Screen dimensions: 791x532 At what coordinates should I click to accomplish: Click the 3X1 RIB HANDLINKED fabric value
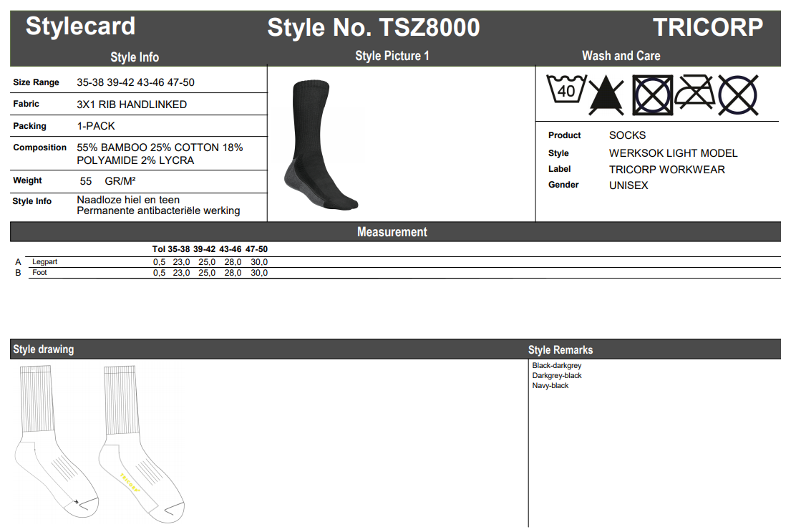(132, 105)
